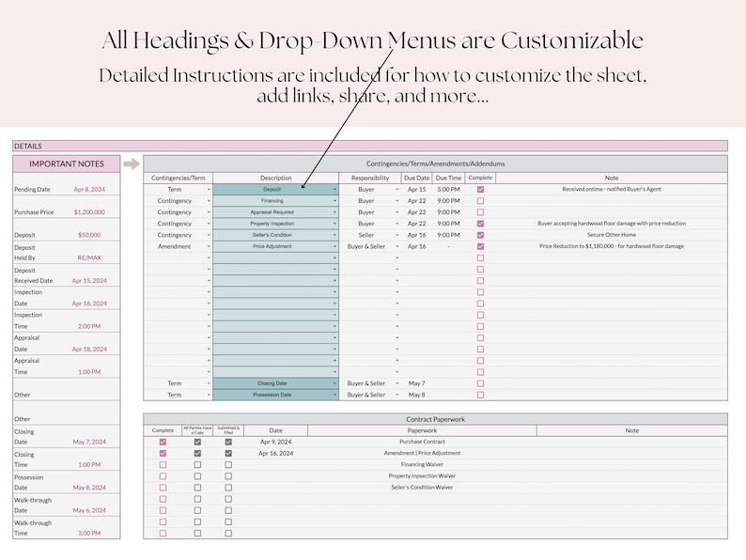Select the Responsibility column header

[x=370, y=178]
